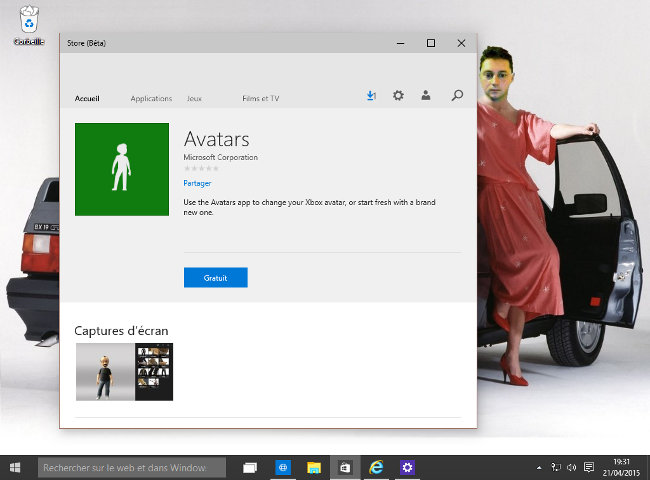Open the Avatars screenshot thumbnail

tap(124, 372)
